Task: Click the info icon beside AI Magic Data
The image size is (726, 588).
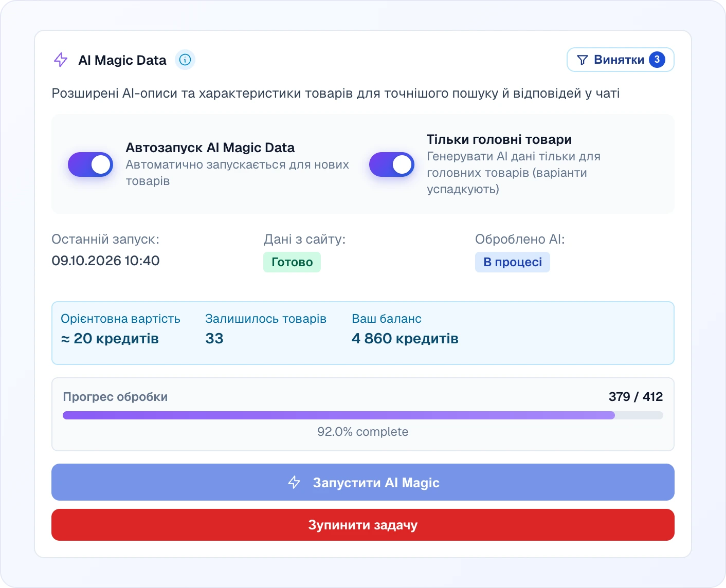Action: point(185,60)
